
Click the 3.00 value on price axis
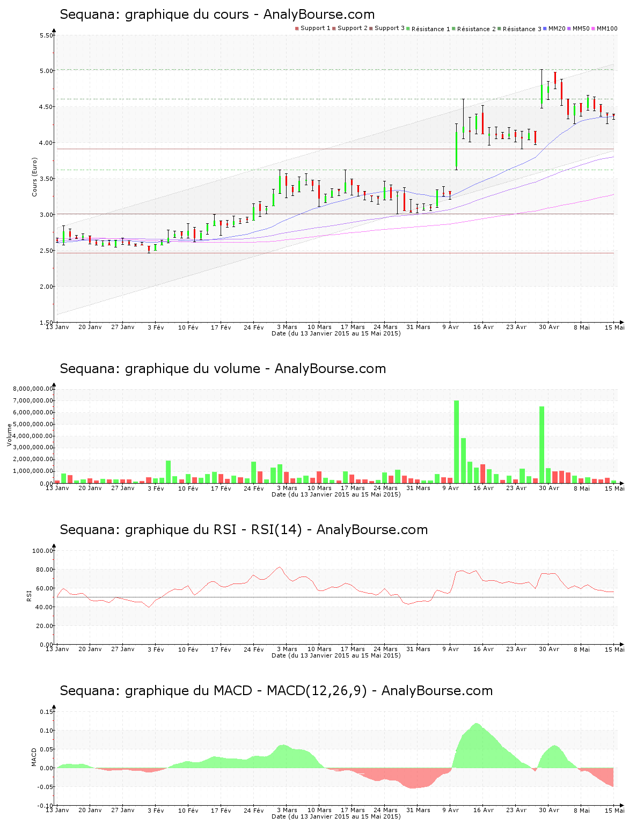coord(46,215)
